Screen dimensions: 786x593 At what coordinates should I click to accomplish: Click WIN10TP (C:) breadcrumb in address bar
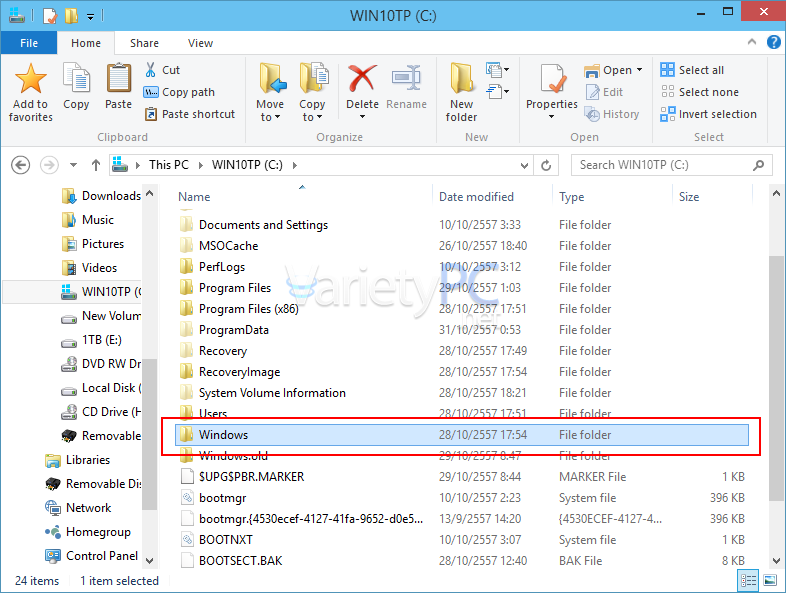[x=247, y=165]
